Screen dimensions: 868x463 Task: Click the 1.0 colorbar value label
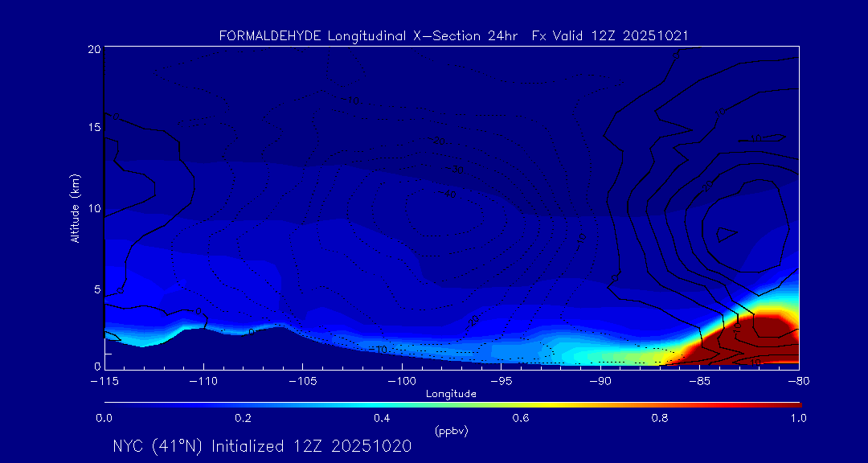(x=798, y=418)
